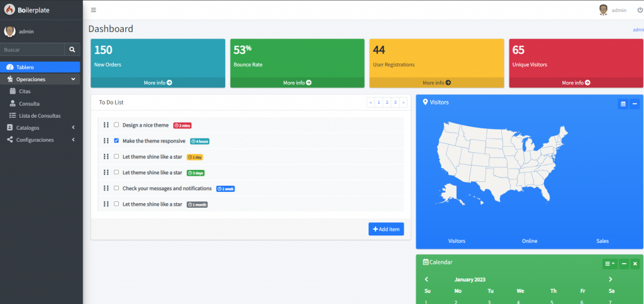Close the Calendar card with X icon
Image resolution: width=644 pixels, height=304 pixels.
(635, 264)
